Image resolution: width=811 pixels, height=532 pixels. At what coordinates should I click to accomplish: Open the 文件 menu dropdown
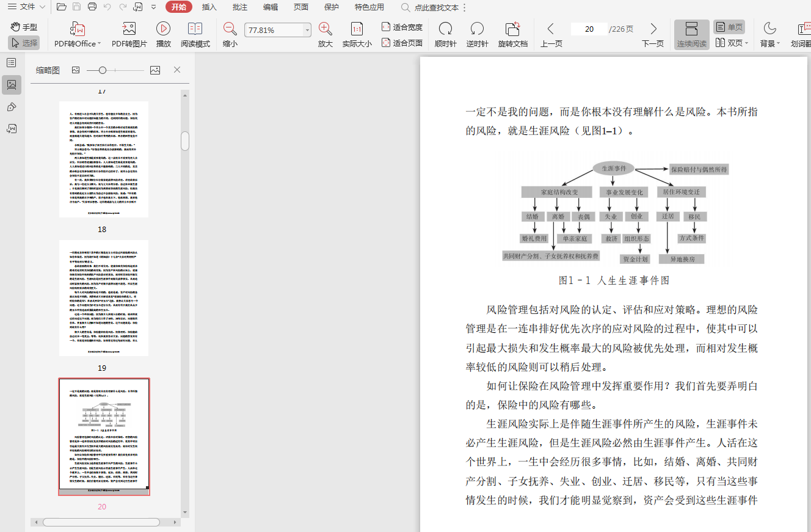point(27,7)
